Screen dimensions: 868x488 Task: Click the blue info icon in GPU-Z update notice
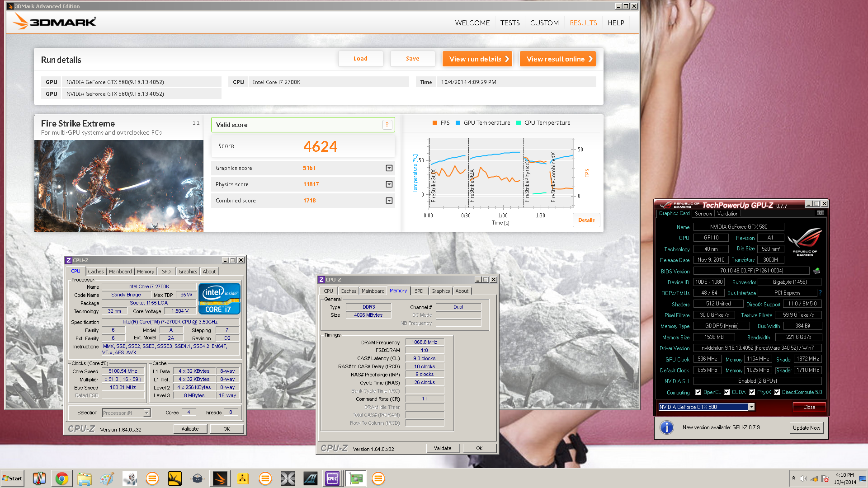[666, 427]
